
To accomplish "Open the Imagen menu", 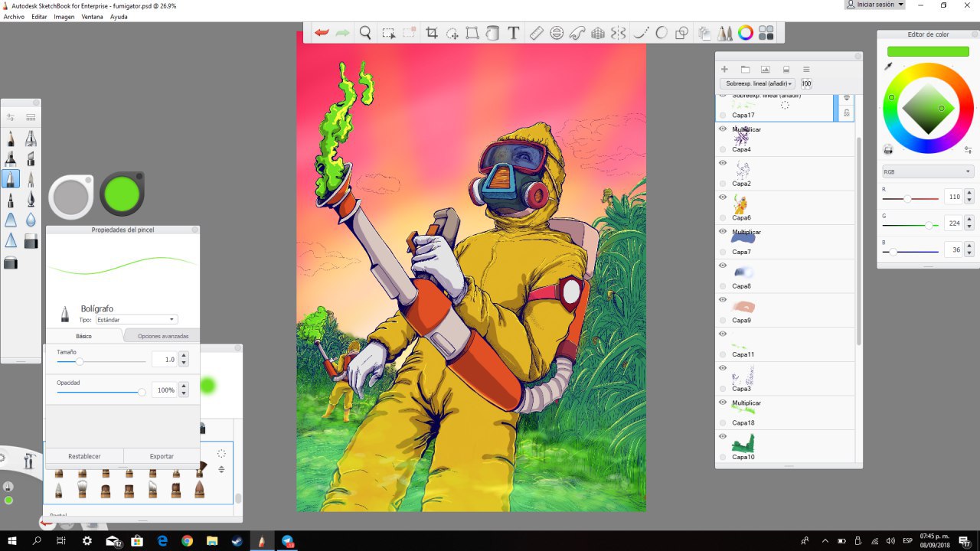I will click(x=64, y=17).
